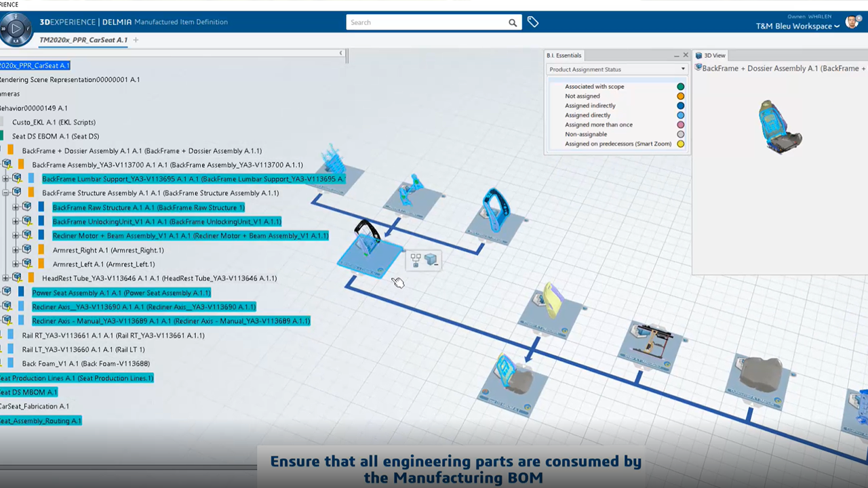Click BackFrame Raw Structure node icon
Screen dimensions: 868x488
tap(27, 207)
